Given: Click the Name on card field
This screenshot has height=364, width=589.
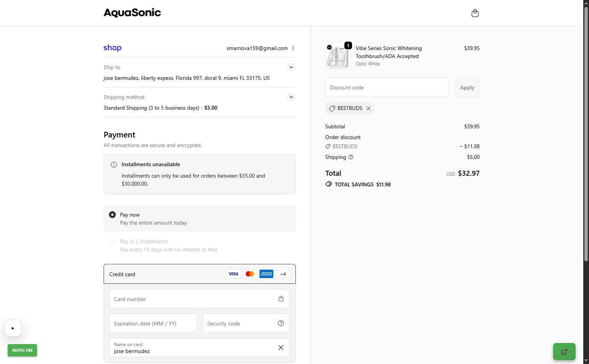Looking at the screenshot, I should point(200,348).
